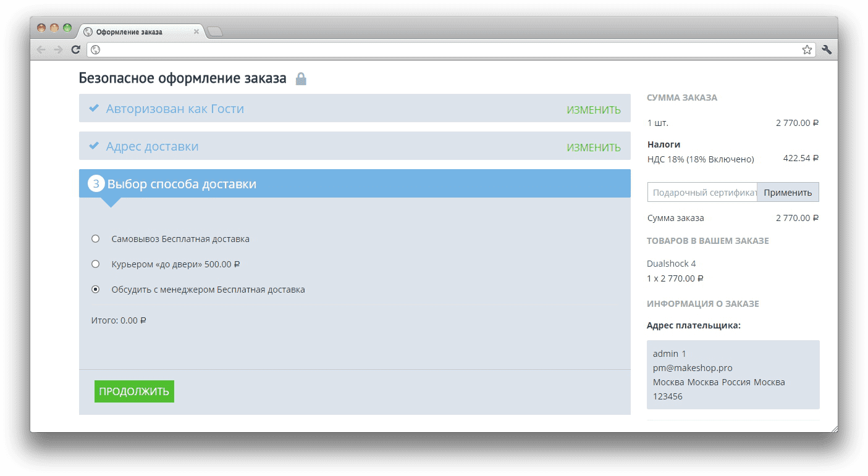Click Безопасное оформление заказа page title
This screenshot has height=476, width=868.
click(x=183, y=78)
